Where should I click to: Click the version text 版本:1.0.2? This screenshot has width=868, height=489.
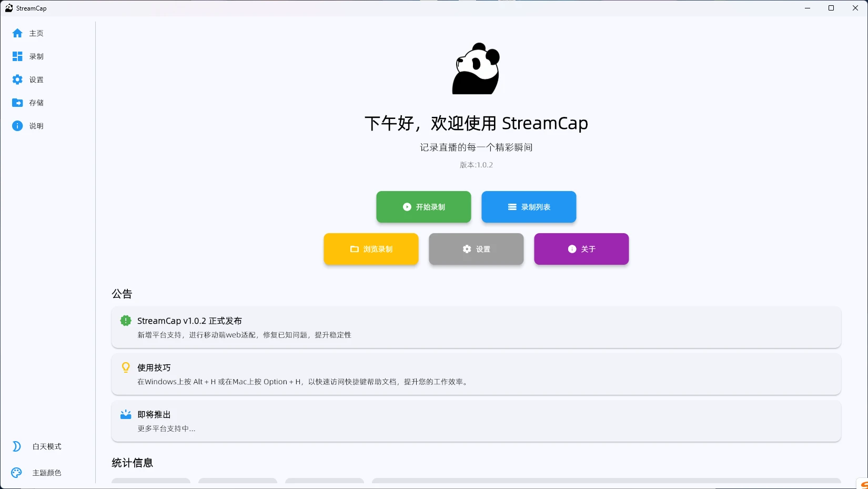pos(476,165)
